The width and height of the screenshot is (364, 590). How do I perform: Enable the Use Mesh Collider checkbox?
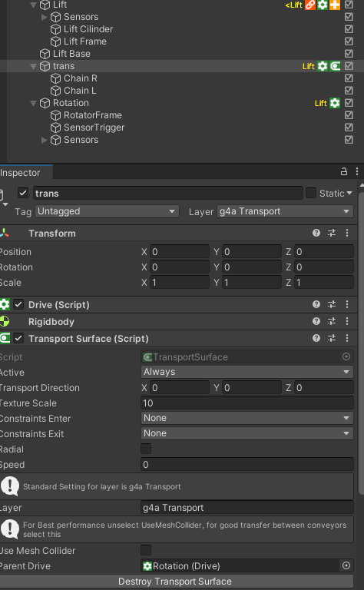(x=146, y=550)
